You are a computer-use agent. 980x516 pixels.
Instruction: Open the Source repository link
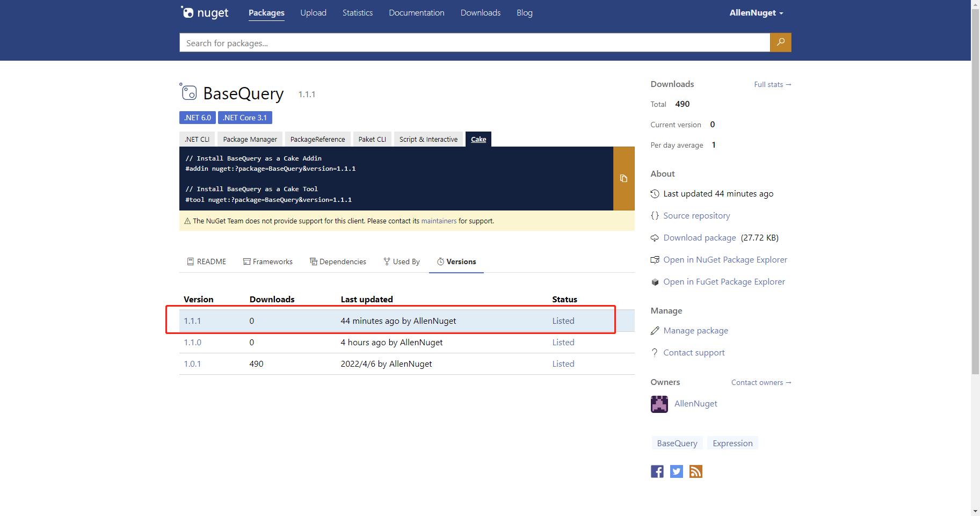coord(696,215)
